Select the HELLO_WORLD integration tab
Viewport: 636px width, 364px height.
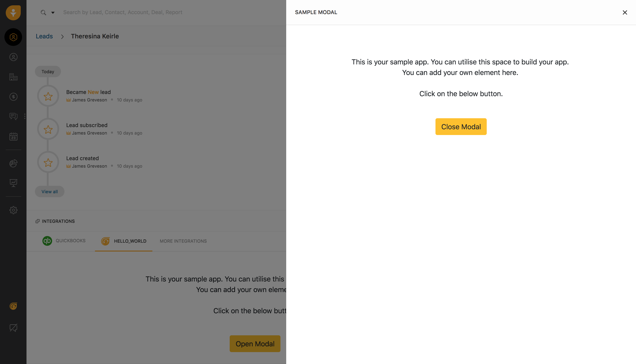124,241
